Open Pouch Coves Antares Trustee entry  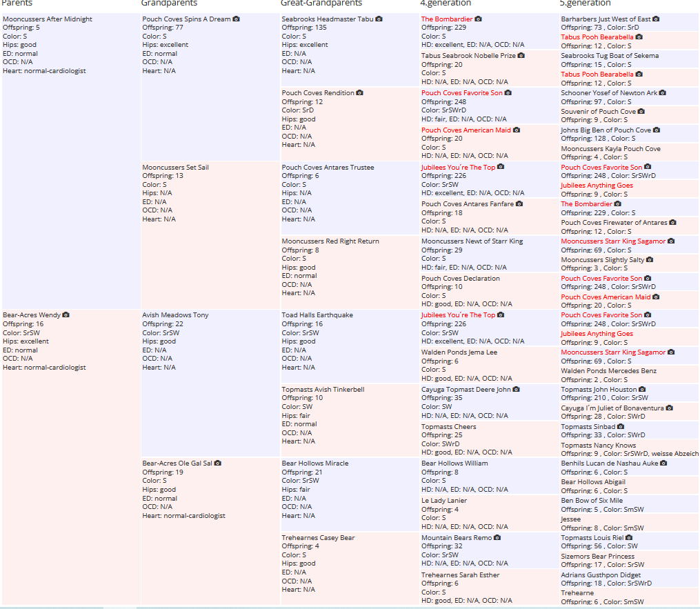pos(328,167)
